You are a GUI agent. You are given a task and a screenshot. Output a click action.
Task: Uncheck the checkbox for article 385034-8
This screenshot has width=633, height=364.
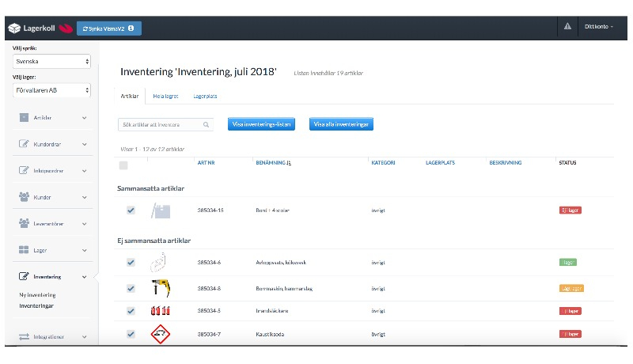pos(131,288)
